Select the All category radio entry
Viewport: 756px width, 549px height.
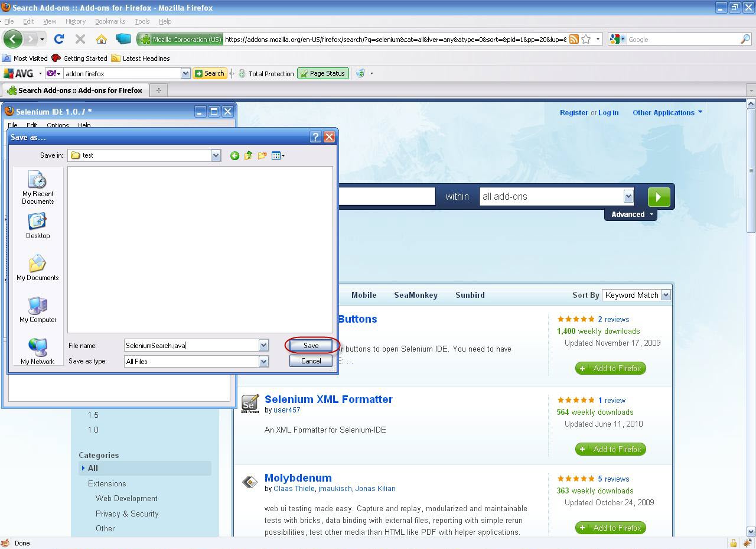[x=92, y=468]
